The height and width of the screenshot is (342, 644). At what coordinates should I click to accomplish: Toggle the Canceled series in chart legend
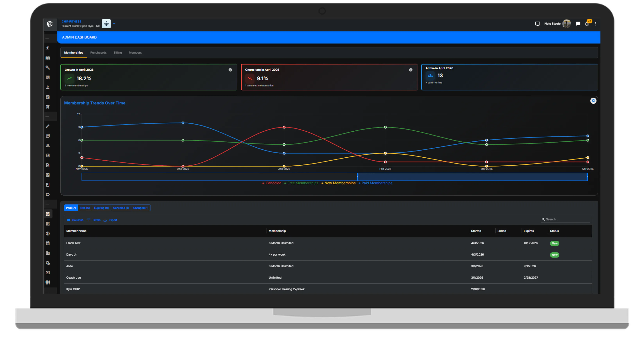click(271, 183)
